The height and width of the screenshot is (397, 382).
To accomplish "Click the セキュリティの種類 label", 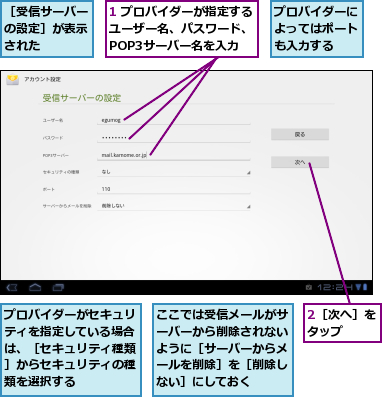I will (x=61, y=172).
